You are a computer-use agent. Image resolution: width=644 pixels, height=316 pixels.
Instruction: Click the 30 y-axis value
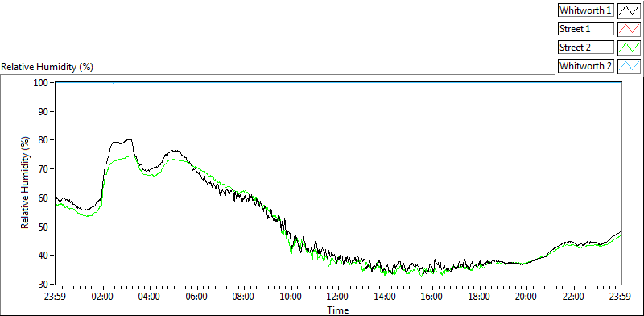[x=44, y=285]
